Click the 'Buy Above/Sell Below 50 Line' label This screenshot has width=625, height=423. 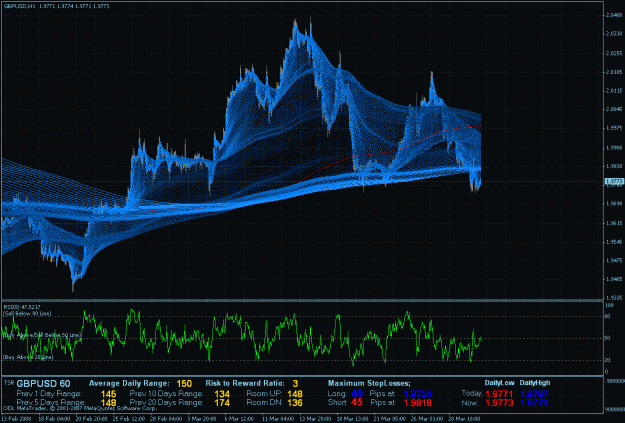click(x=42, y=335)
